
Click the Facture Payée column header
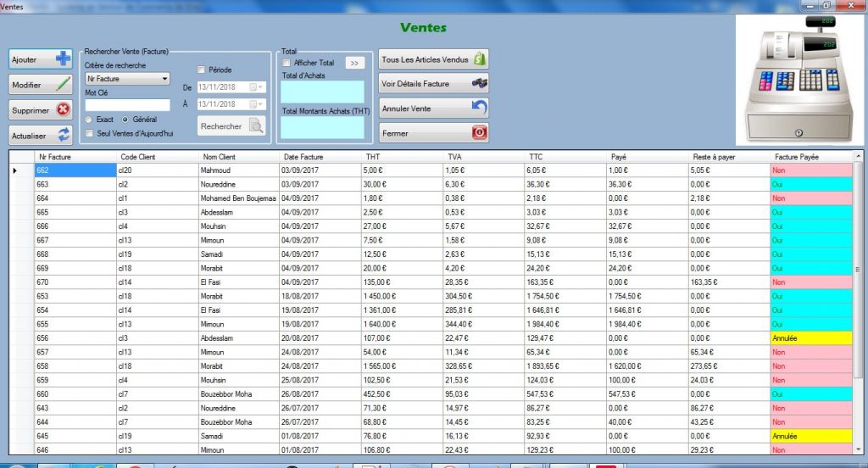[797, 157]
